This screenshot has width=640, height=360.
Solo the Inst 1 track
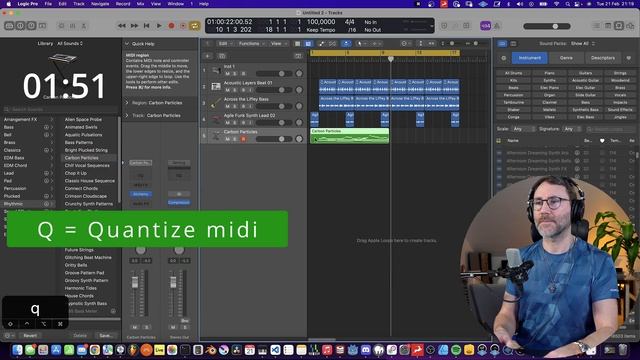235,73
